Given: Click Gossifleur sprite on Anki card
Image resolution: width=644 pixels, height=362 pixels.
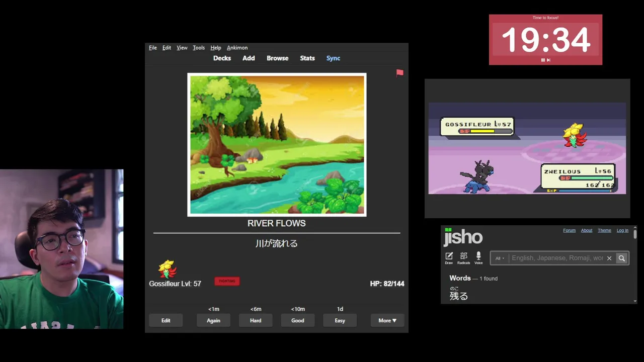Looking at the screenshot, I should [167, 269].
